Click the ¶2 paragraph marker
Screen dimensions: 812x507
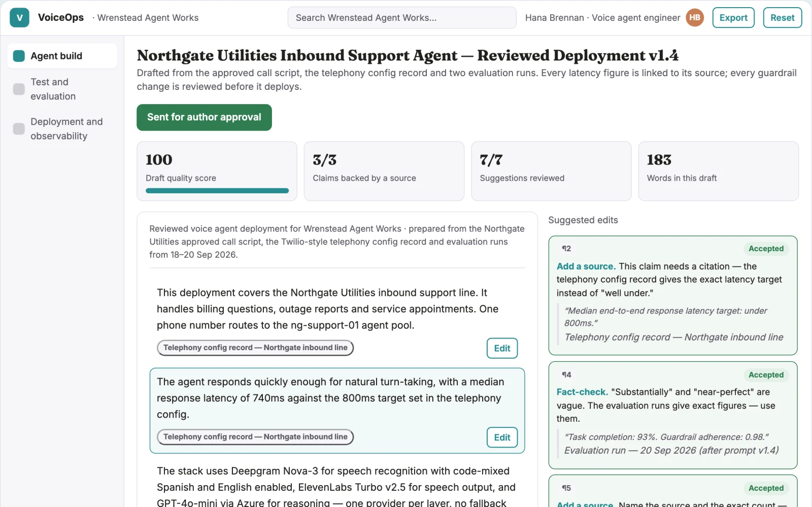[x=566, y=249]
